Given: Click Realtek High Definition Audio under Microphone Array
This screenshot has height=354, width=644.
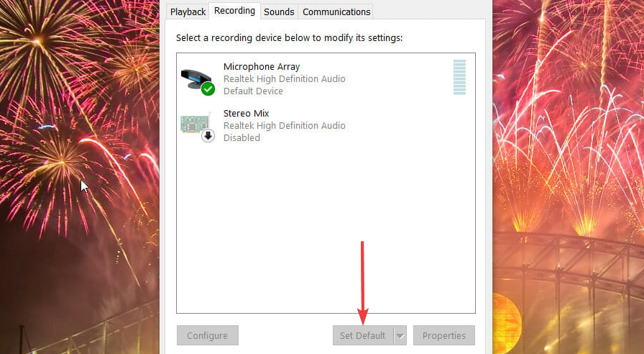Looking at the screenshot, I should 284,79.
